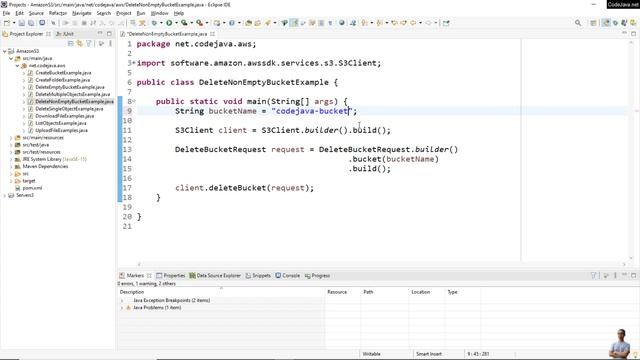Viewport: 640px width, 360px height.
Task: Toggle Mark Occurrences in toolbar
Action: pyautogui.click(x=294, y=23)
